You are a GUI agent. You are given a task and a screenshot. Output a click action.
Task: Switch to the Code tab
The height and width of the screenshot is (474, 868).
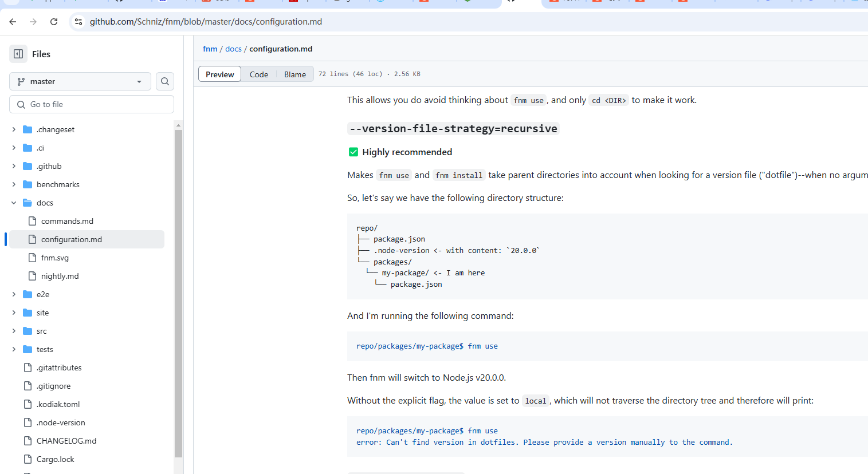259,74
